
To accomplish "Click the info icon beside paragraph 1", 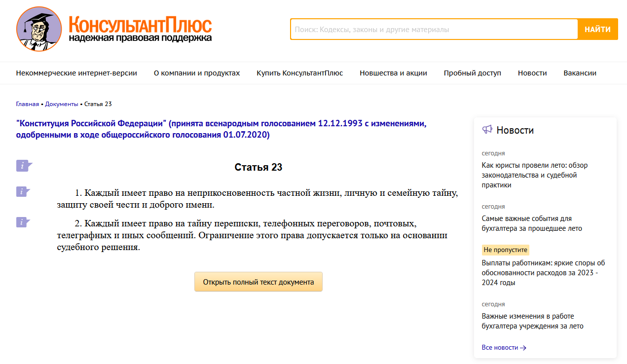I will [23, 192].
